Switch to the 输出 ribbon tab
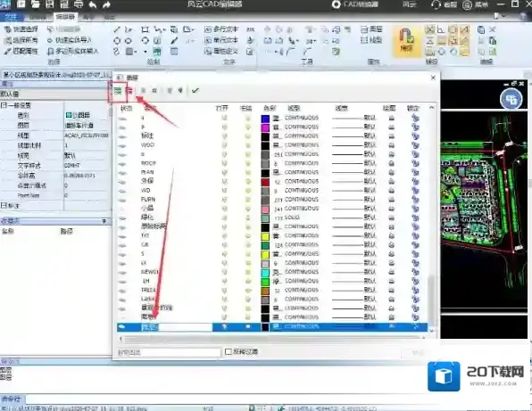This screenshot has width=532, height=411. coord(109,17)
